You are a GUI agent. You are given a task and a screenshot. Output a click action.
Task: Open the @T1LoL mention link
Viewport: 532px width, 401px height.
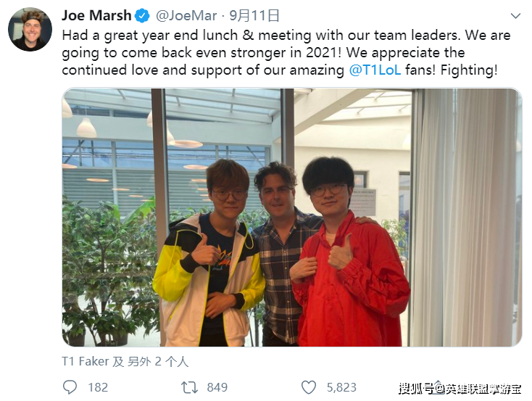(x=375, y=70)
